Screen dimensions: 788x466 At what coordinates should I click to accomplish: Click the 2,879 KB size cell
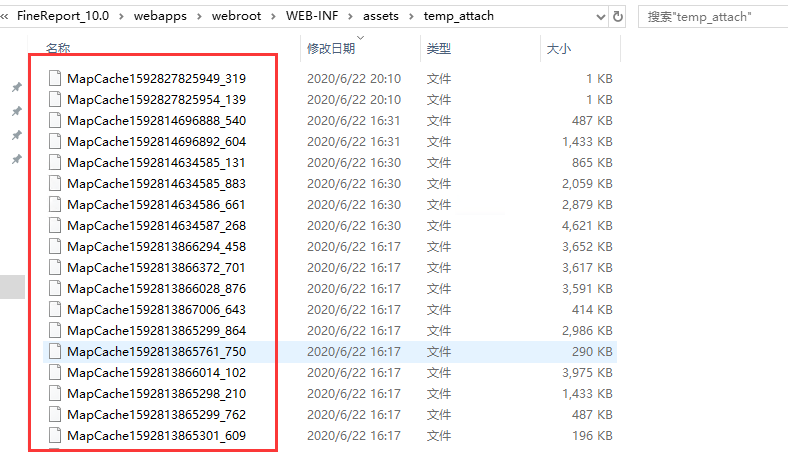pyautogui.click(x=587, y=205)
